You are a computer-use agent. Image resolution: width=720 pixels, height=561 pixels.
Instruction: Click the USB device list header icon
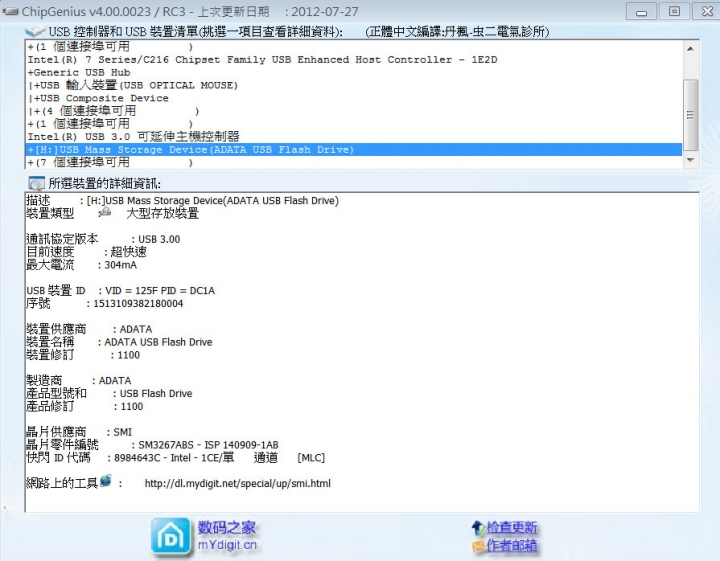(x=35, y=31)
